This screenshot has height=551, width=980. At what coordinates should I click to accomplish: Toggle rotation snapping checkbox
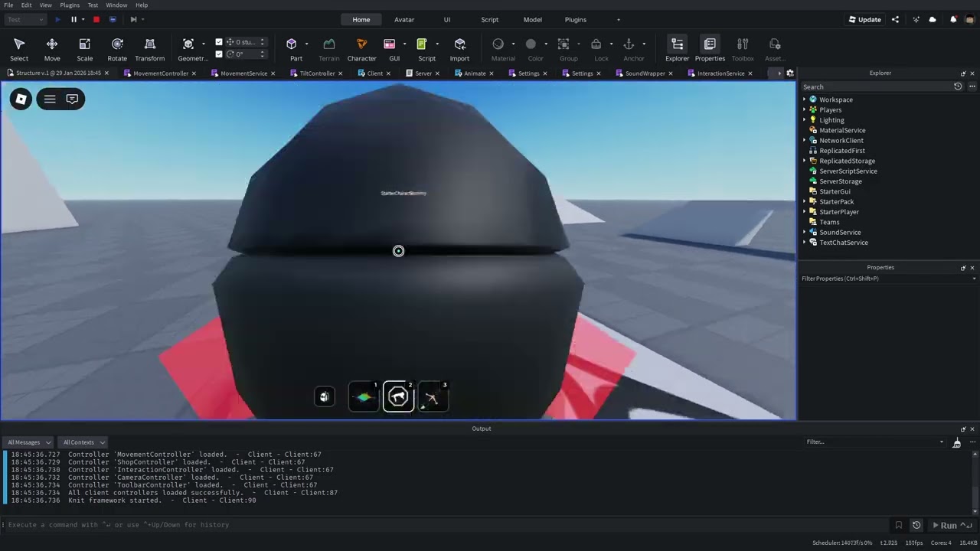[219, 54]
